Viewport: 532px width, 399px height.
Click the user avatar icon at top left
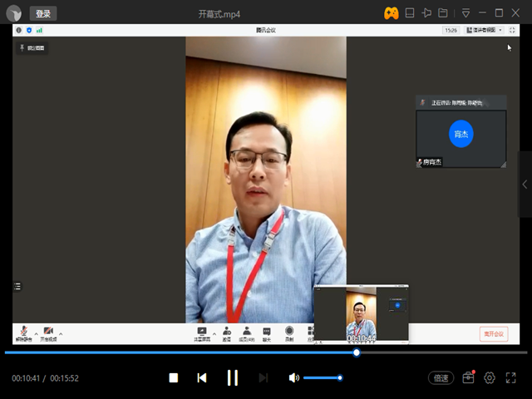coord(14,13)
